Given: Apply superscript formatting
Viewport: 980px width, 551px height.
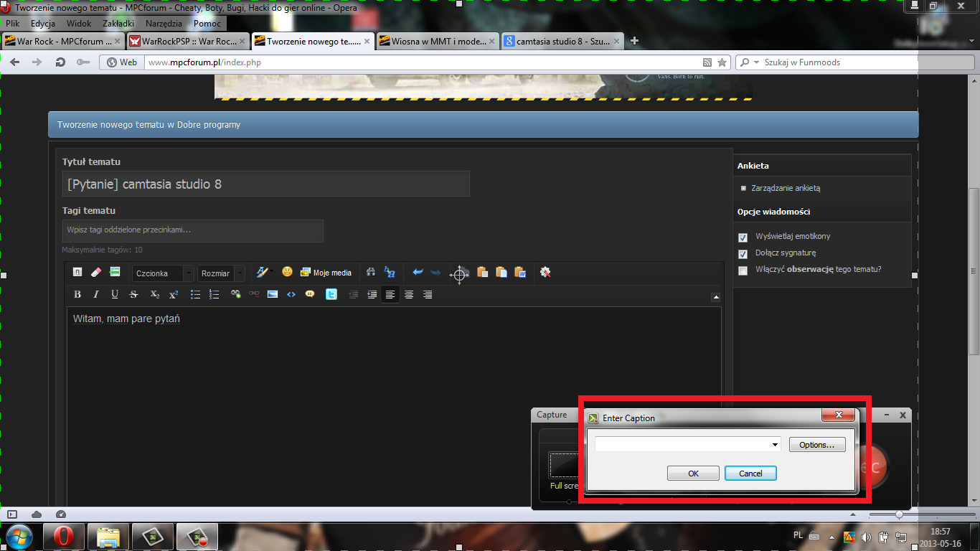Looking at the screenshot, I should 174,295.
